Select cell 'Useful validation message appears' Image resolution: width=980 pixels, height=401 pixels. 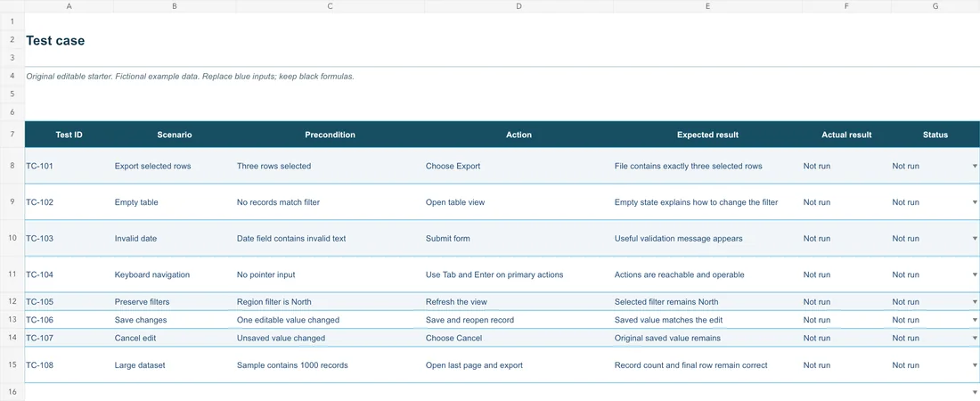(707, 238)
